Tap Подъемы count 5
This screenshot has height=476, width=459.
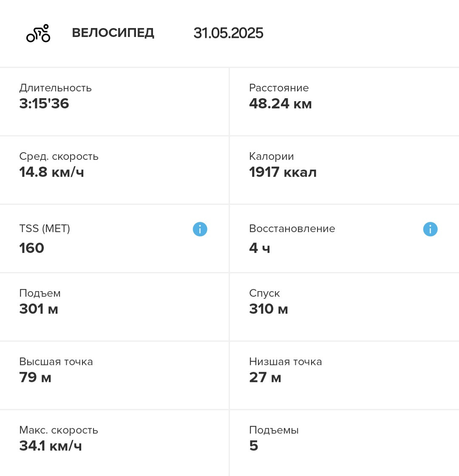click(x=253, y=446)
